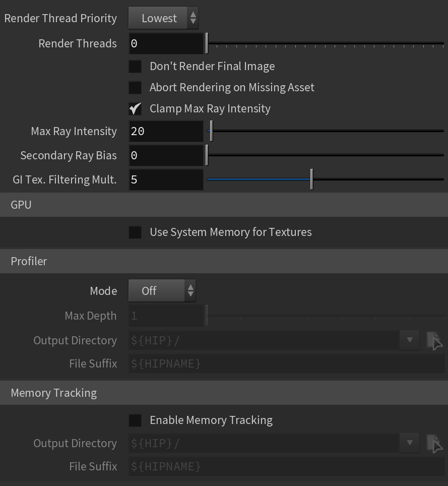Click the Render Threads value field

coord(166,43)
